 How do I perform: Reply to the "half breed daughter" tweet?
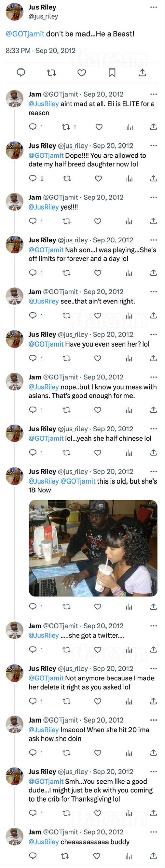click(x=33, y=178)
